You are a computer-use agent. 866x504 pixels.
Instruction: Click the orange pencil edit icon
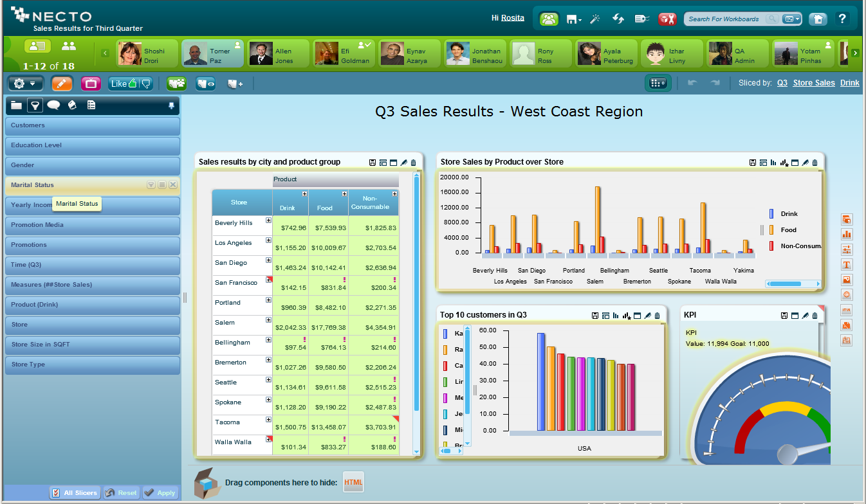coord(62,84)
